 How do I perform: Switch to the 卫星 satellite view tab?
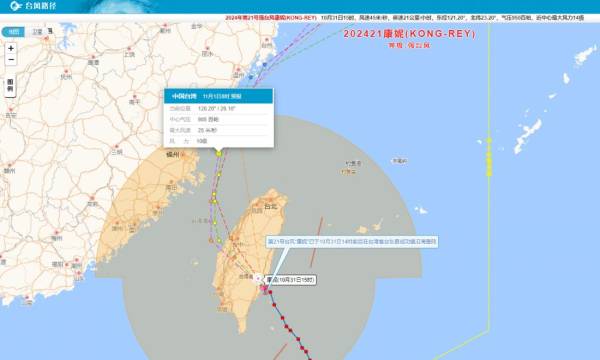[x=37, y=32]
